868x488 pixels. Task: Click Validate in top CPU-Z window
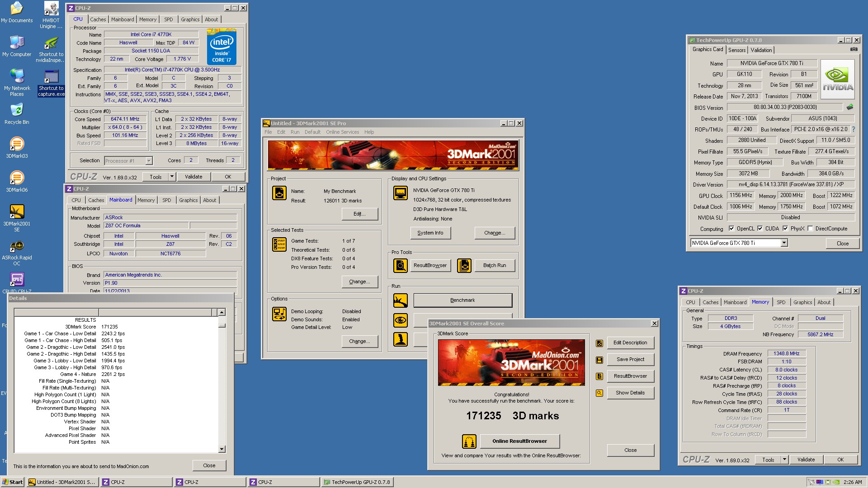tap(193, 177)
